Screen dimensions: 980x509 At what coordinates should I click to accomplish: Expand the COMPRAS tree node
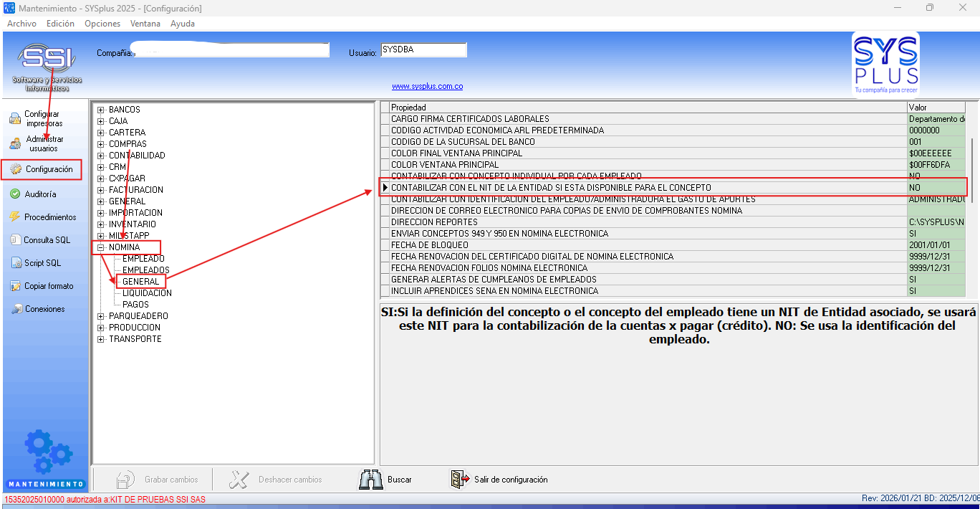101,144
